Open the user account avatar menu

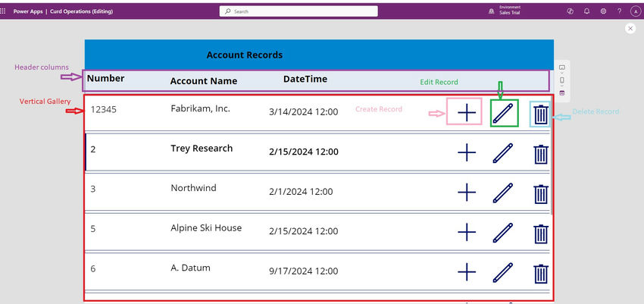tap(636, 11)
